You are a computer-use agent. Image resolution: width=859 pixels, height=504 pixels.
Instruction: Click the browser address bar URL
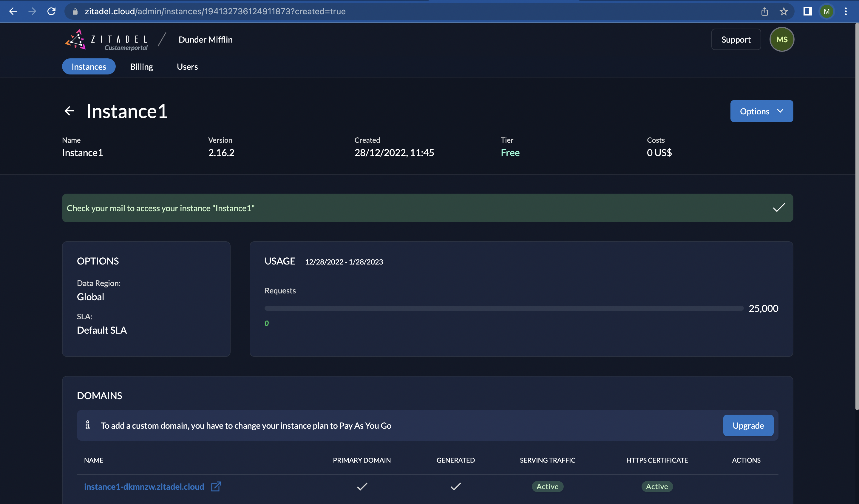click(215, 11)
